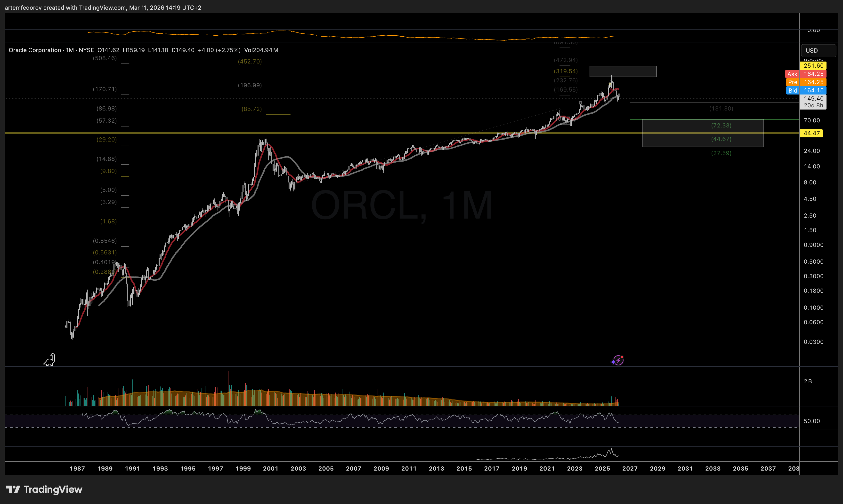Click the 2025 year on the time axis
The width and height of the screenshot is (843, 504).
[x=602, y=468]
